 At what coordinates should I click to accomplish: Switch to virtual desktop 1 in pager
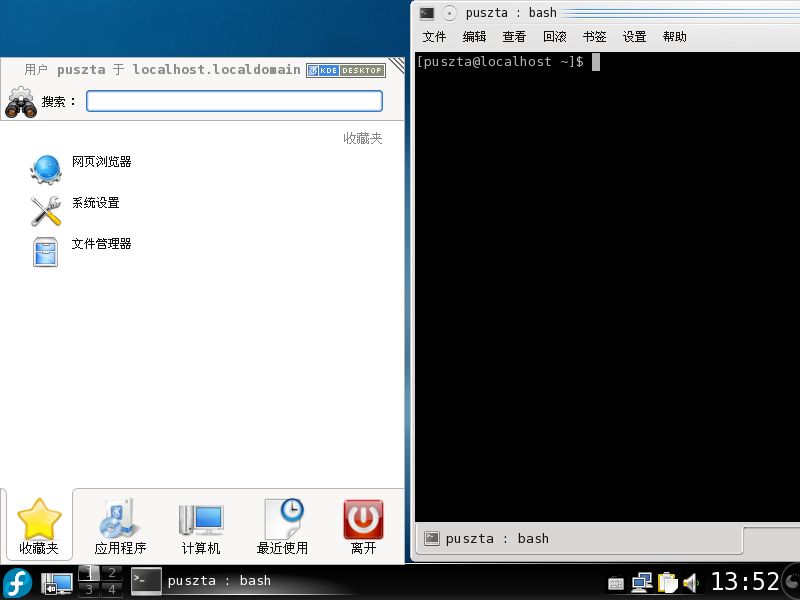pyautogui.click(x=89, y=572)
